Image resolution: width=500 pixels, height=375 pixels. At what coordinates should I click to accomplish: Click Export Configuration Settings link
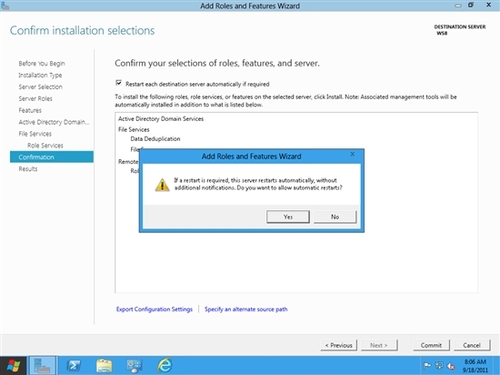[154, 309]
